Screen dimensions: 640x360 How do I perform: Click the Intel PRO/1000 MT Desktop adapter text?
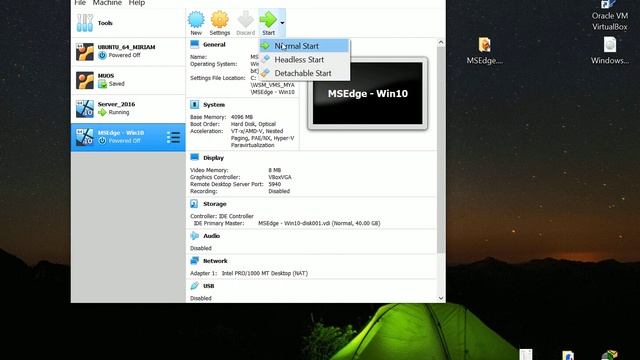coord(264,273)
